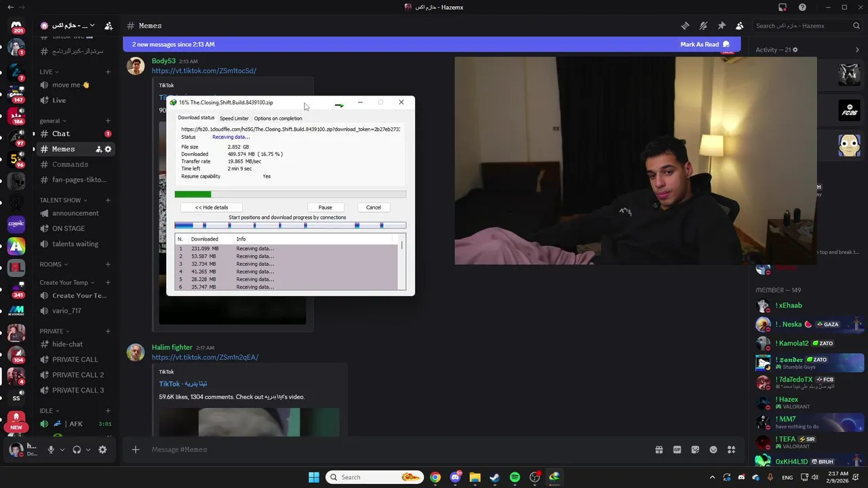Screen dimensions: 868x488
Task: Open Steam from the taskbar
Action: pos(494,477)
